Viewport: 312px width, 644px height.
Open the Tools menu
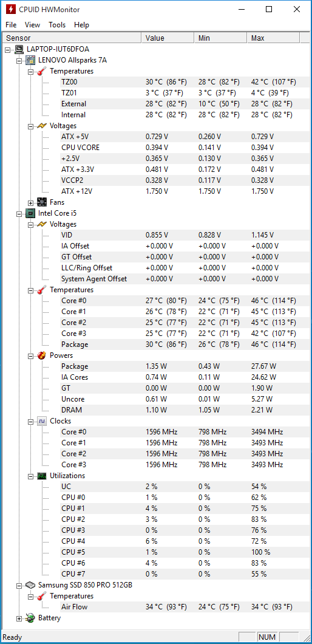[57, 25]
